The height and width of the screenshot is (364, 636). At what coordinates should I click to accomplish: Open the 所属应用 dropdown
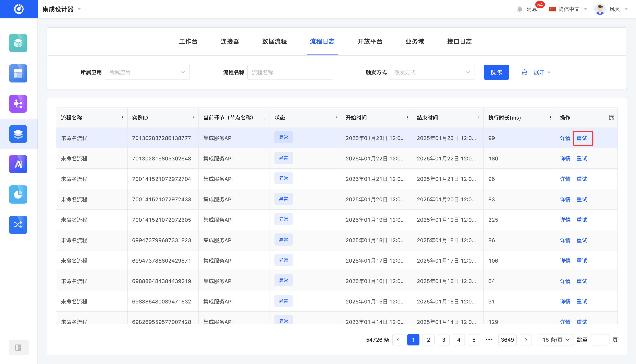[147, 72]
